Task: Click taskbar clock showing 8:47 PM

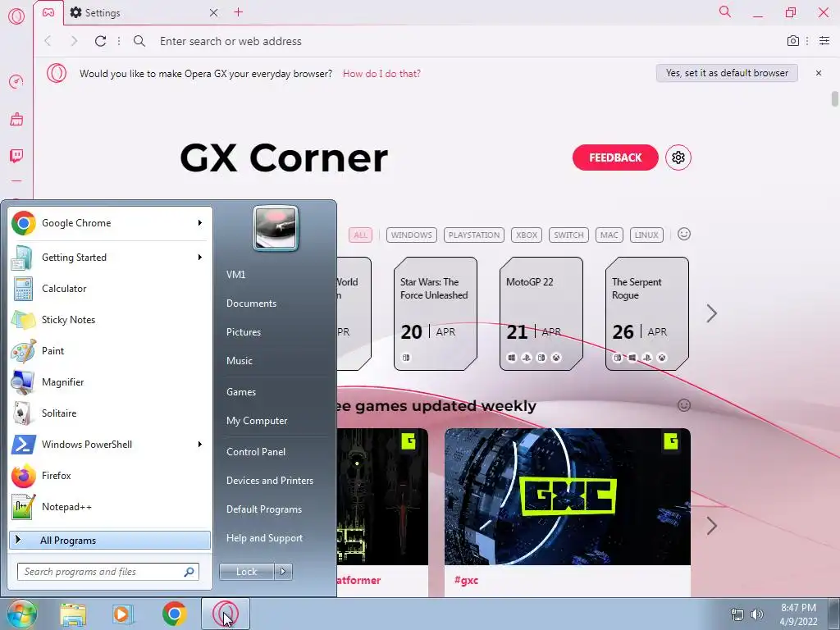Action: click(x=798, y=614)
